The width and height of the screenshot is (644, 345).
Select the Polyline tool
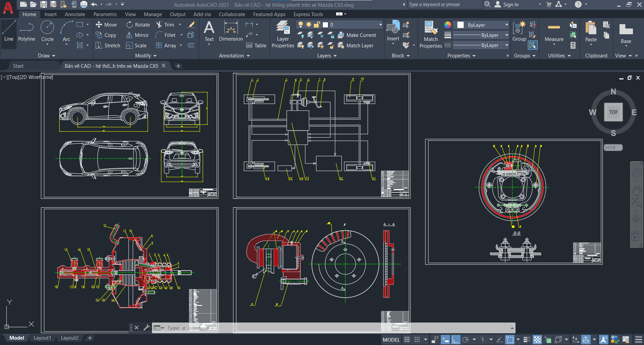(26, 31)
